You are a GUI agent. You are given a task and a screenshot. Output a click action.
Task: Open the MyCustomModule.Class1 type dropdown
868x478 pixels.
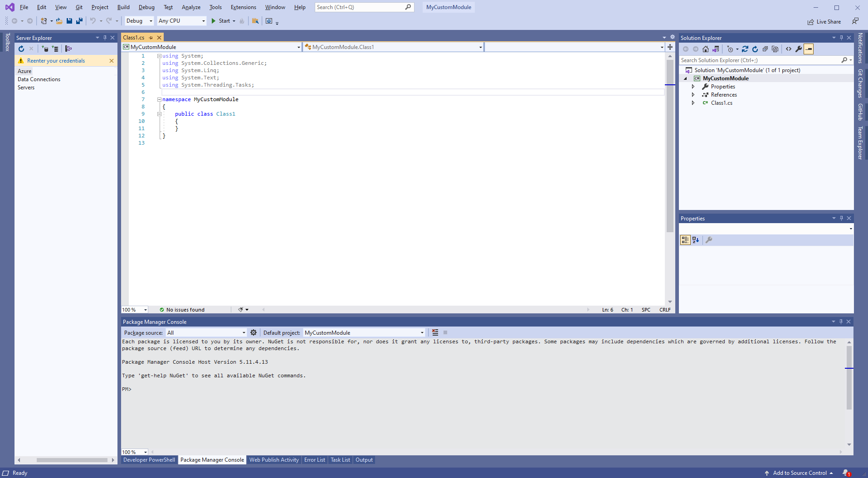[x=393, y=47]
